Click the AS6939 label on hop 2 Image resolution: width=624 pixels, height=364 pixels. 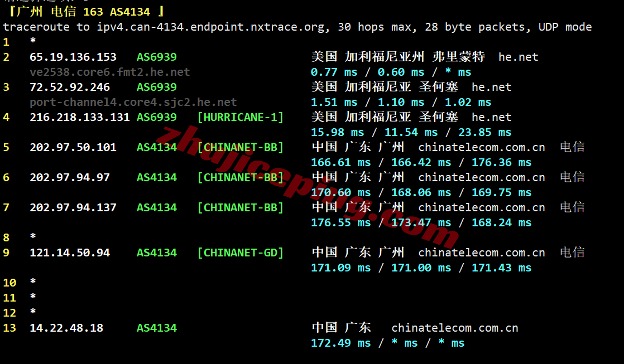click(x=157, y=57)
